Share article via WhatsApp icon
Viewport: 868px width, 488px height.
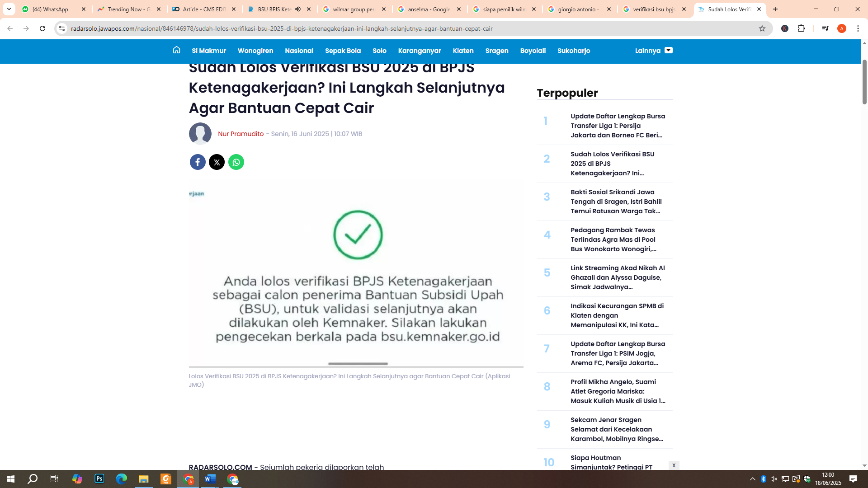click(236, 162)
